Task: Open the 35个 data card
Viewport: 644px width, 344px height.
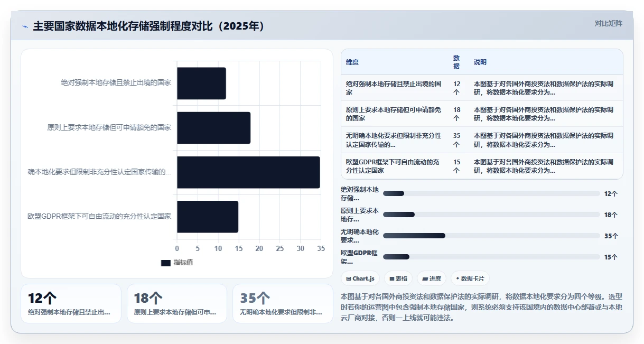Action: click(x=283, y=303)
